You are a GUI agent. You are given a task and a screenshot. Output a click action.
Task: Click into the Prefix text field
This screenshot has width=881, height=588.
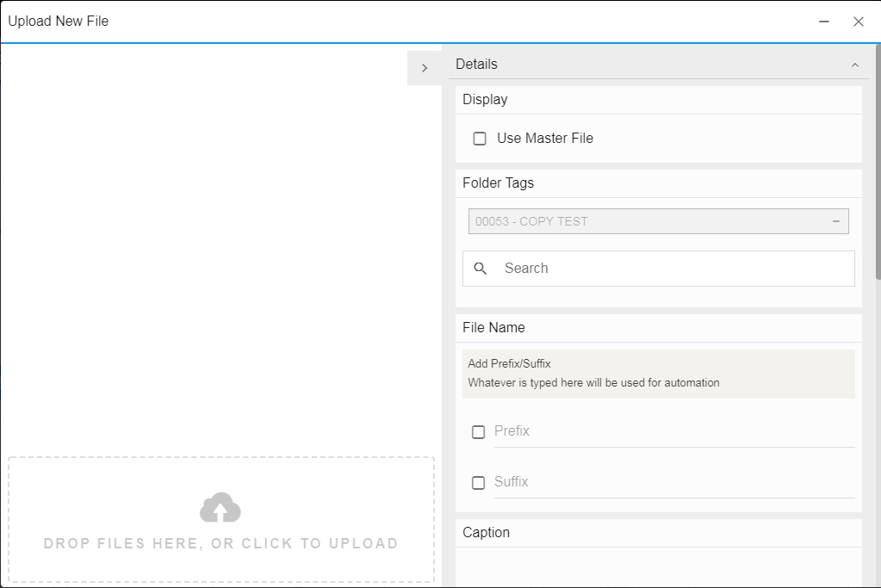[x=672, y=431]
